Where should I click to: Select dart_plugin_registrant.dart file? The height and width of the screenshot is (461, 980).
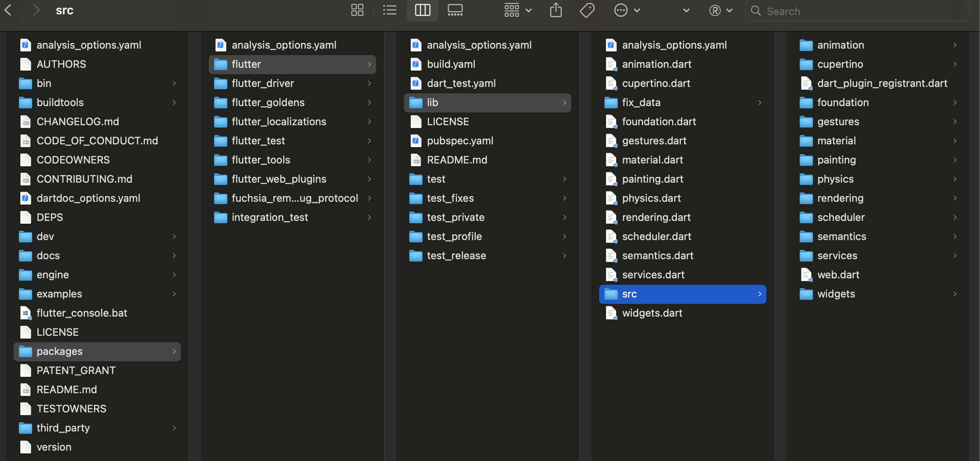click(x=878, y=83)
